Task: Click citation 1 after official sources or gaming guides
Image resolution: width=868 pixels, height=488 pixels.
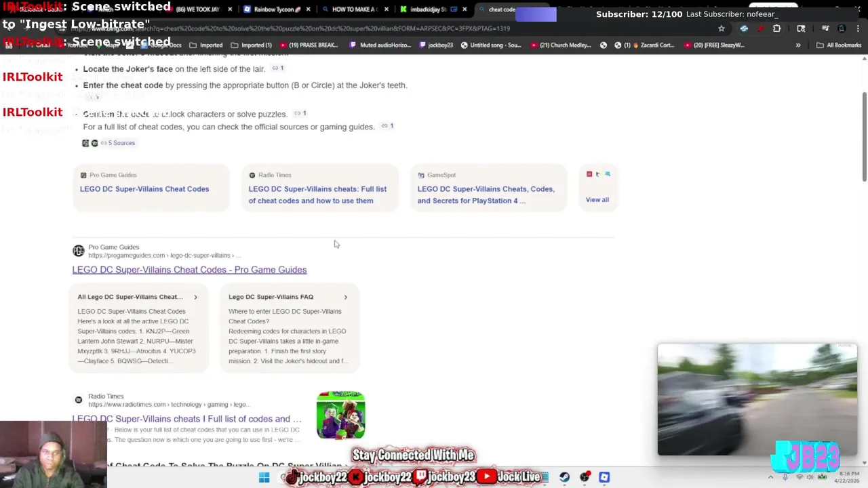Action: [387, 126]
